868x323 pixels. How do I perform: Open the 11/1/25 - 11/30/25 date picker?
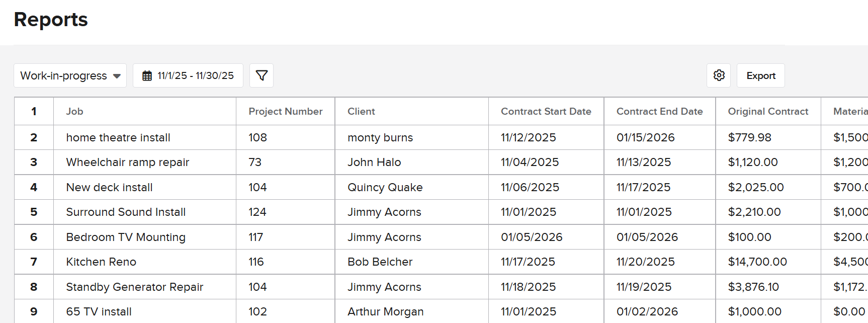195,75
